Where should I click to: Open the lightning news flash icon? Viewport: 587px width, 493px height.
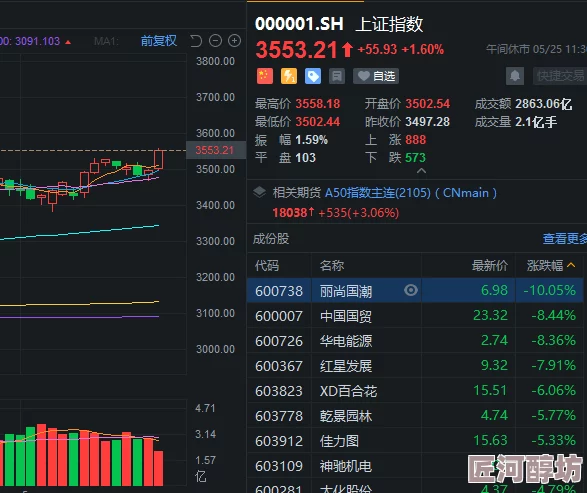coord(289,76)
